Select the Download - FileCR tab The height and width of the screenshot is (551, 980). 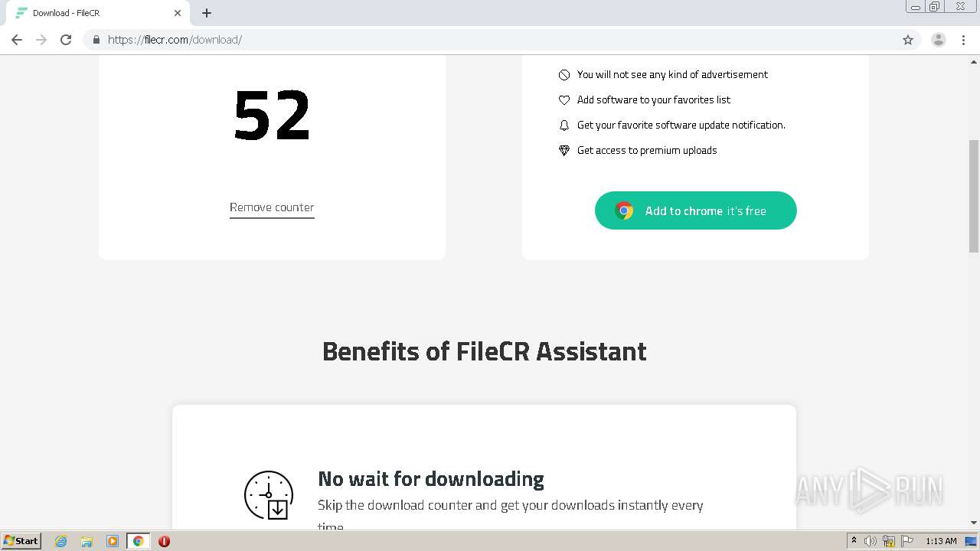(x=92, y=13)
